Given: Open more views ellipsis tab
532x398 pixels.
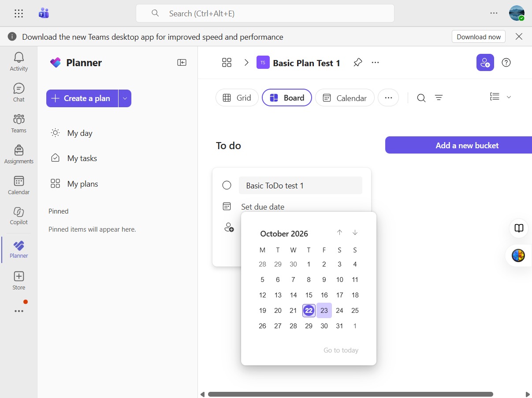Looking at the screenshot, I should (x=388, y=98).
